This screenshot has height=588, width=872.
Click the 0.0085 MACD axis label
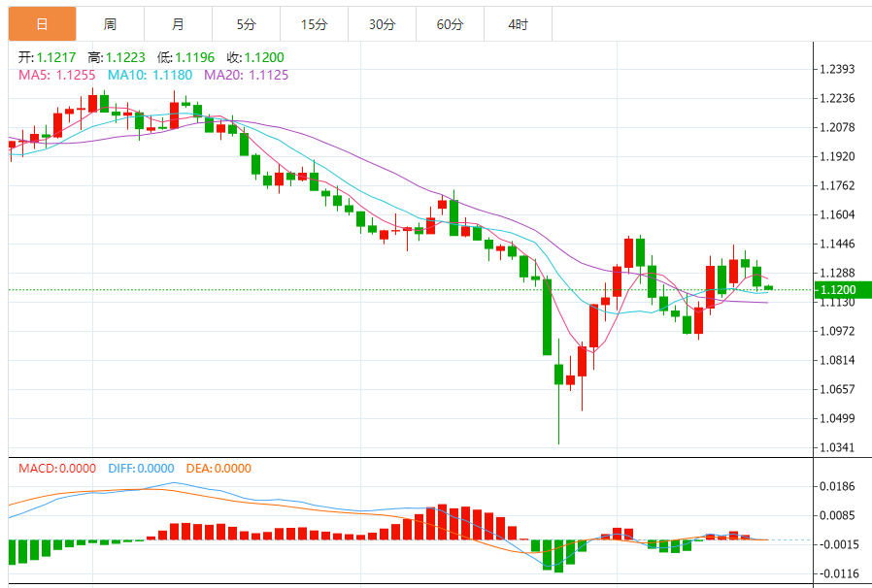(837, 515)
